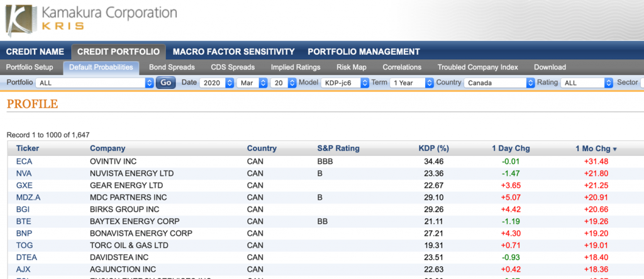Click the Go button
This screenshot has width=644, height=279.
click(x=165, y=83)
